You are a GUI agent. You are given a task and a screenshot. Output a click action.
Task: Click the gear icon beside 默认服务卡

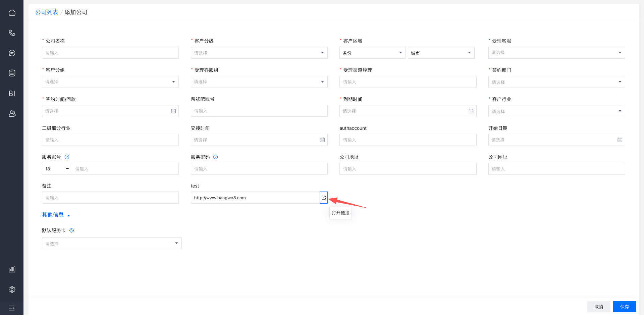(x=71, y=230)
